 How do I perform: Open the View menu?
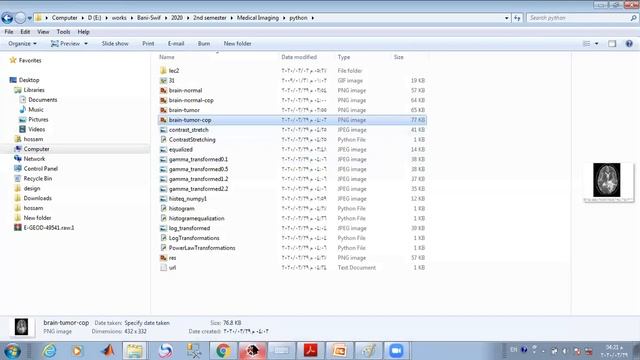43,32
